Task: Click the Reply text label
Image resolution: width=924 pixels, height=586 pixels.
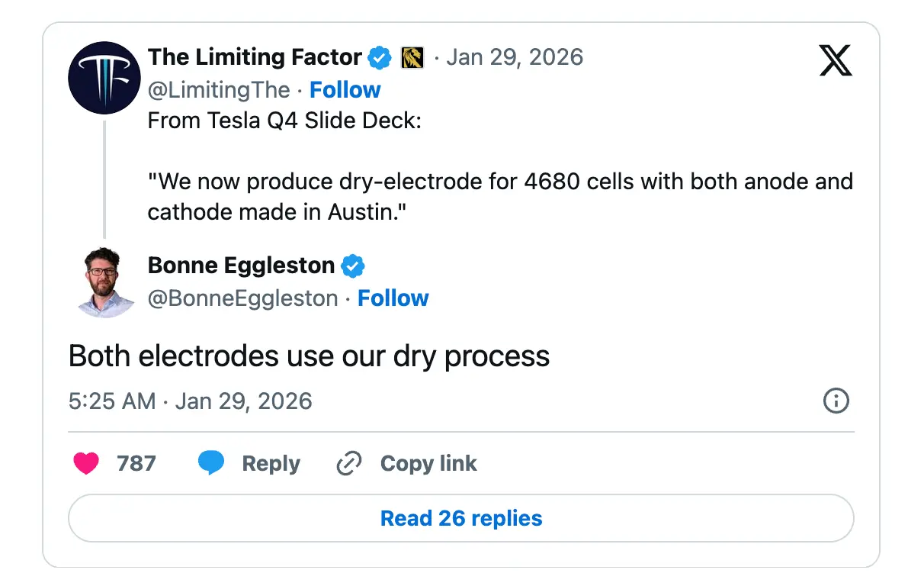Action: click(x=271, y=463)
